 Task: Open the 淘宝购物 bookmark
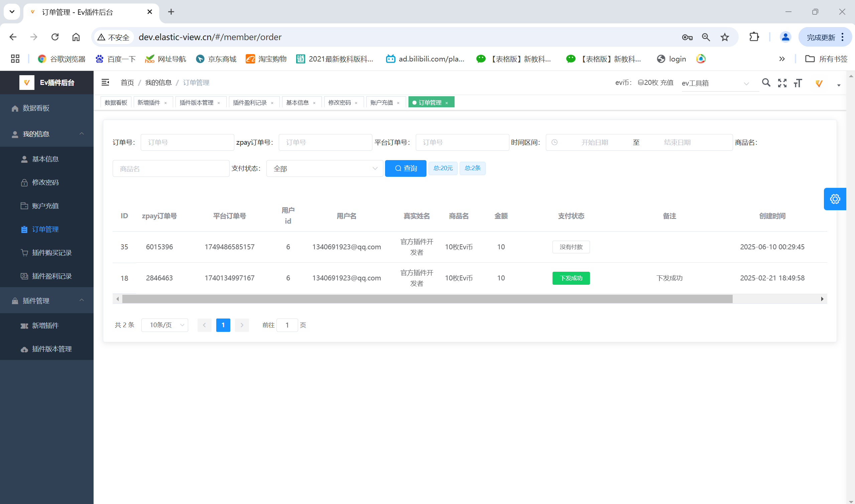coord(266,59)
